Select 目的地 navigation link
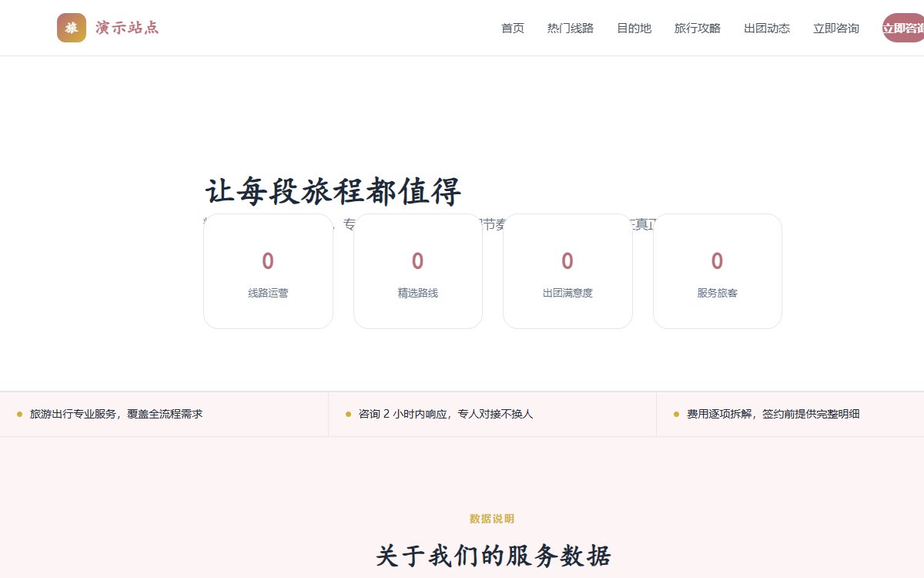 click(634, 29)
